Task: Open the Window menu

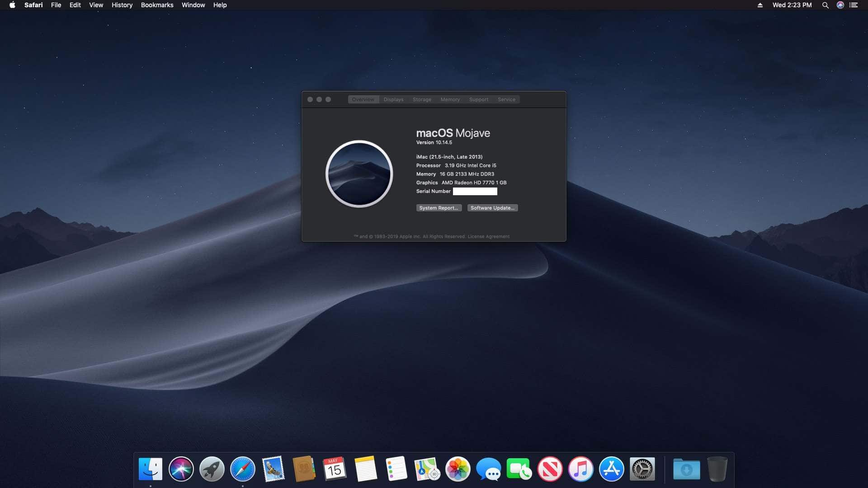Action: [x=193, y=5]
